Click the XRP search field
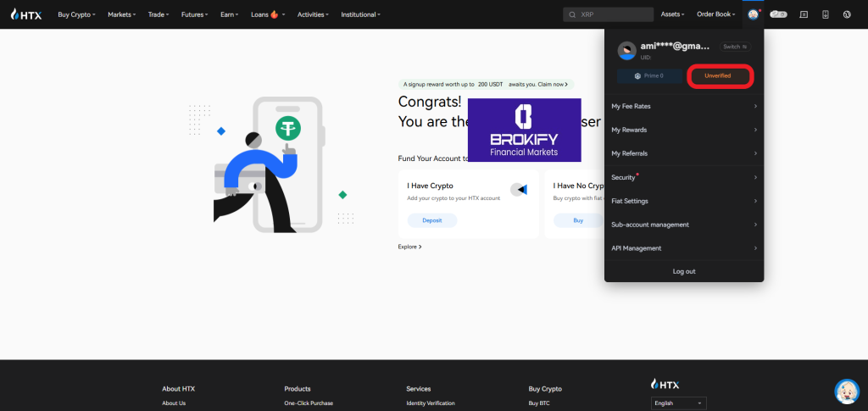 coord(608,14)
